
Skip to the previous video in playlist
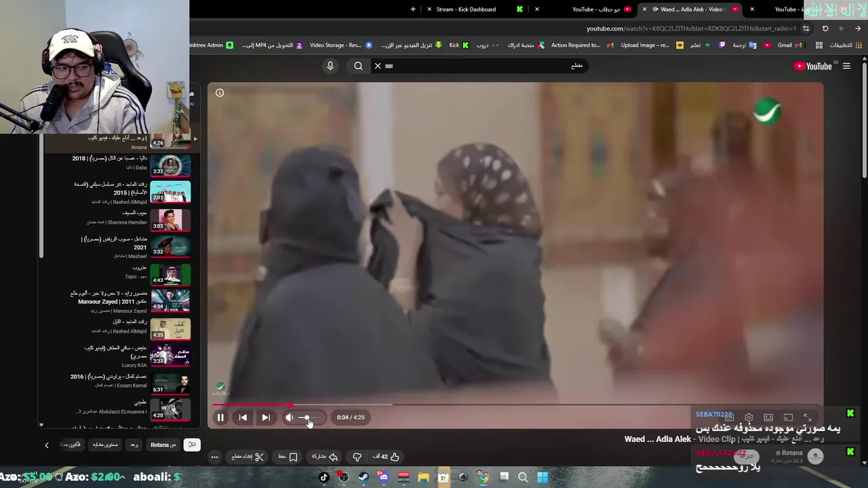pyautogui.click(x=243, y=418)
